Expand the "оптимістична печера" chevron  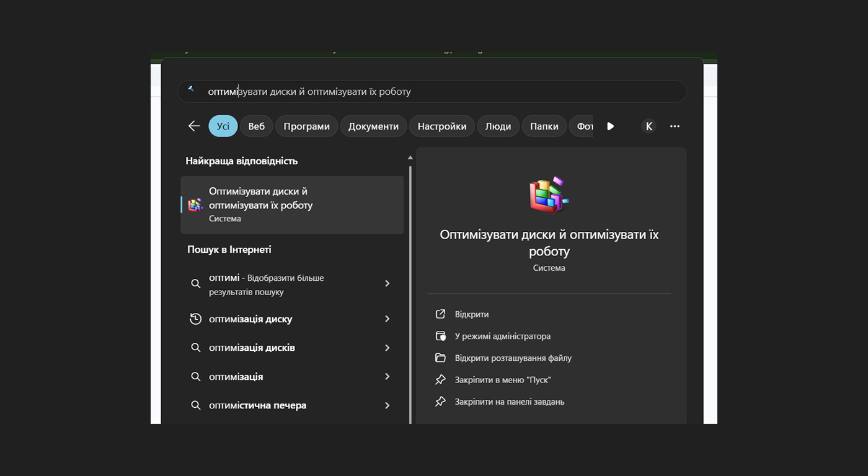coord(387,405)
